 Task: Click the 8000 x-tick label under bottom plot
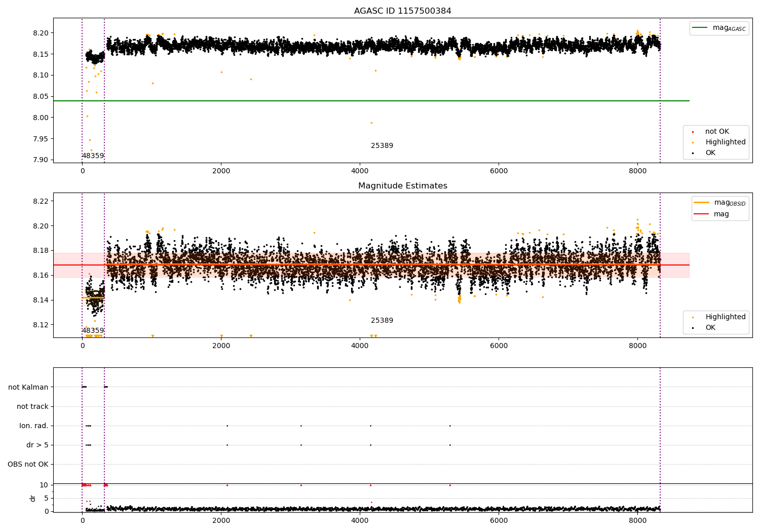point(637,521)
